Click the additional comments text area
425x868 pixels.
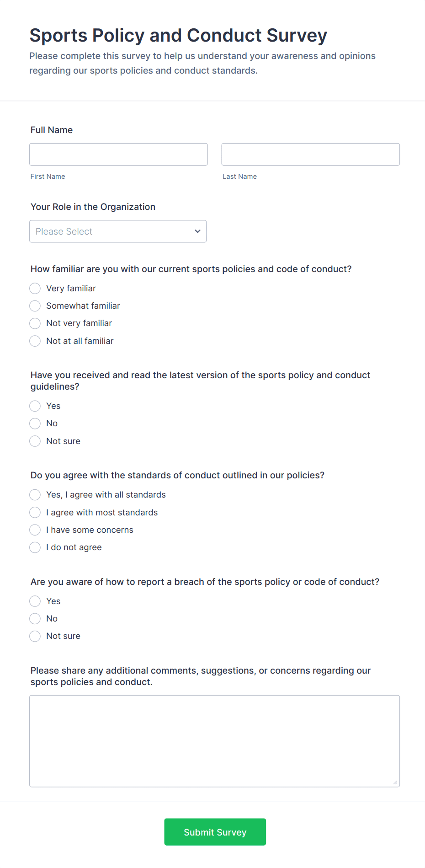214,741
